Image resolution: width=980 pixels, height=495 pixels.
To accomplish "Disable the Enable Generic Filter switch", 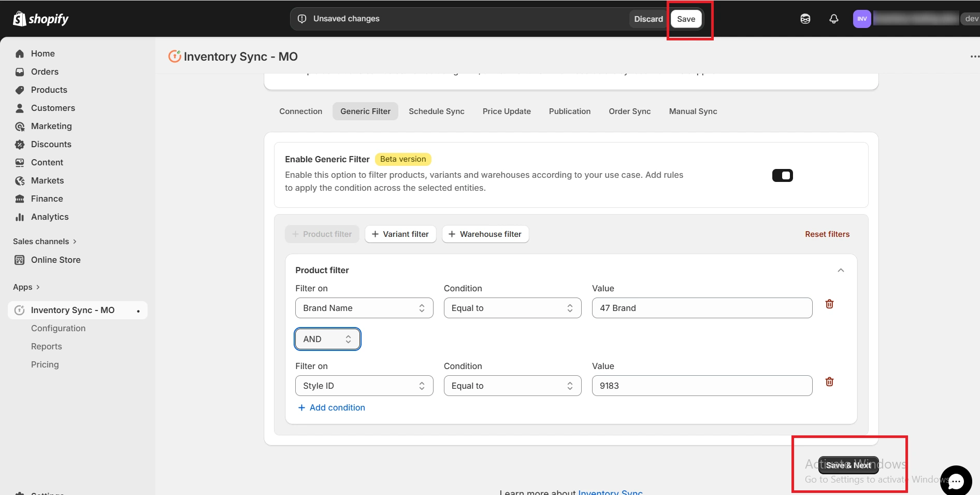I will pos(782,175).
